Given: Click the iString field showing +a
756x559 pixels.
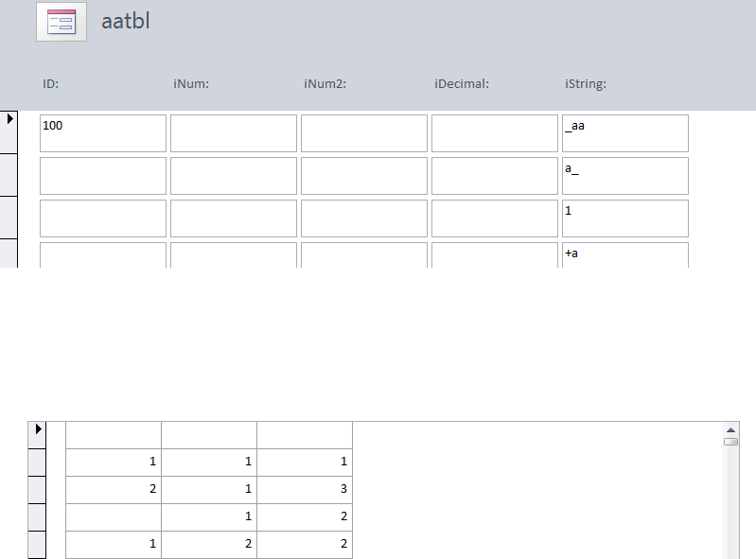Looking at the screenshot, I should 624,255.
